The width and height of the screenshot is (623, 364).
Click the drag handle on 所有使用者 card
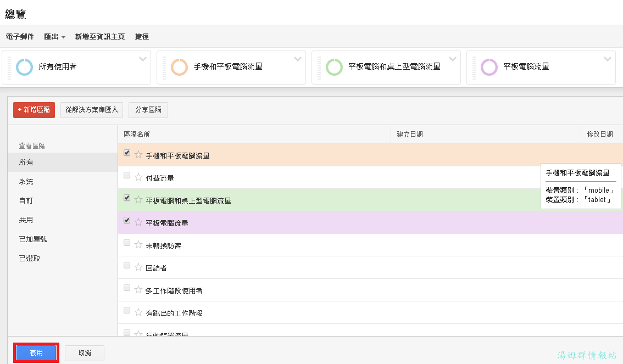point(9,67)
